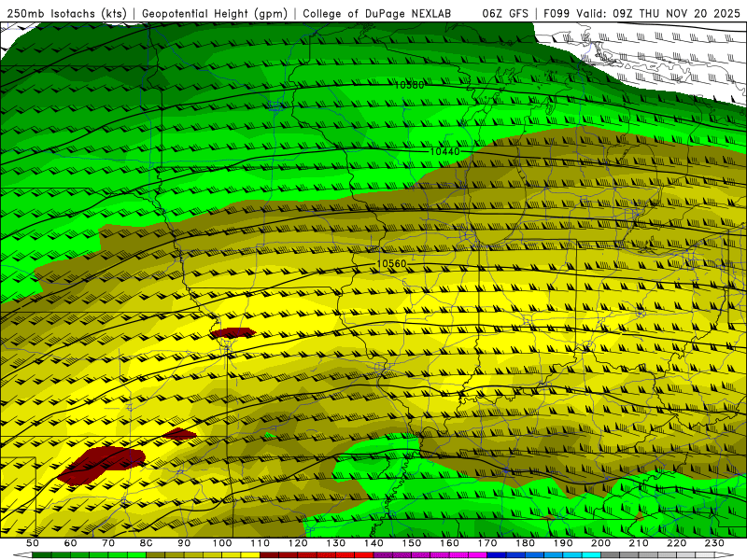Pick the bright magenta swatch ending at 170
This screenshot has width=747, height=560.
[x=477, y=555]
